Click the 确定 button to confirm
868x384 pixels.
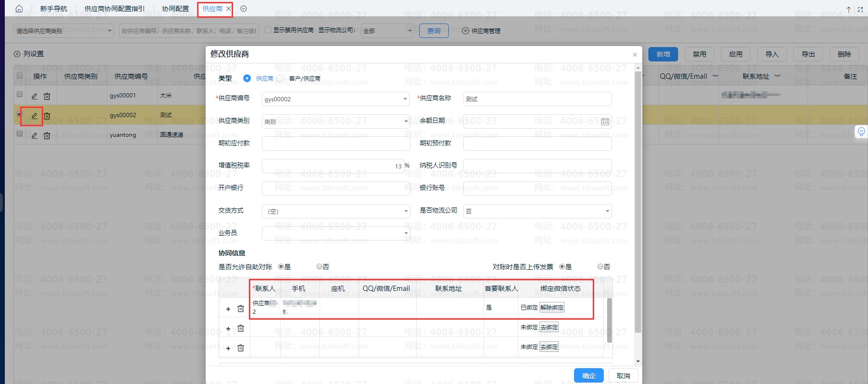(x=588, y=375)
